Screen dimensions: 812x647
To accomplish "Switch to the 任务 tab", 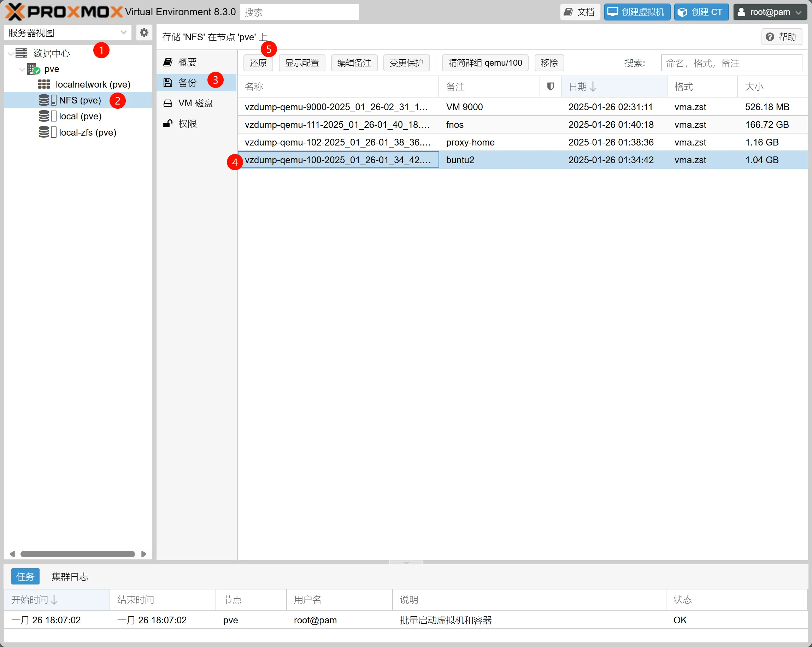I will coord(25,577).
